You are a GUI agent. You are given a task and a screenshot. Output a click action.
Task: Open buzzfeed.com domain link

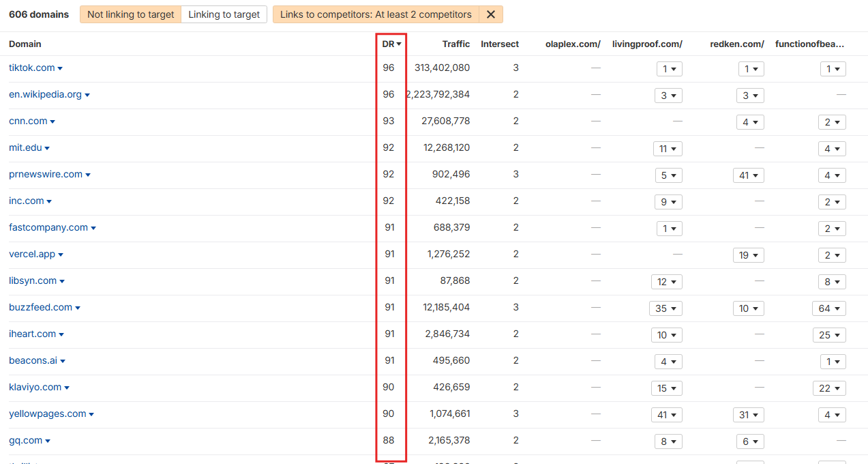(40, 307)
